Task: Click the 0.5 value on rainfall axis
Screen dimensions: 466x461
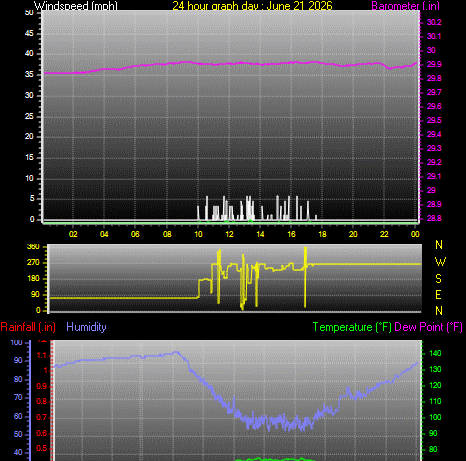Action: [42, 448]
